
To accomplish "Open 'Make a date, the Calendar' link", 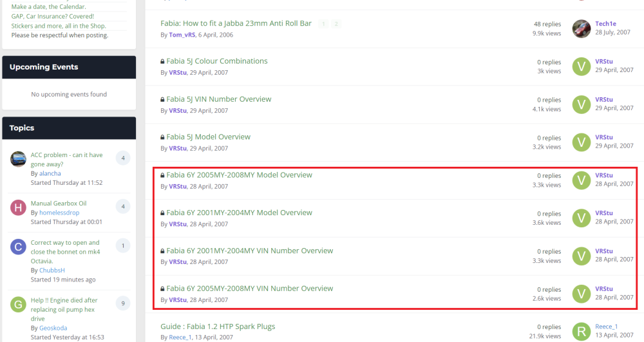I will pos(48,6).
